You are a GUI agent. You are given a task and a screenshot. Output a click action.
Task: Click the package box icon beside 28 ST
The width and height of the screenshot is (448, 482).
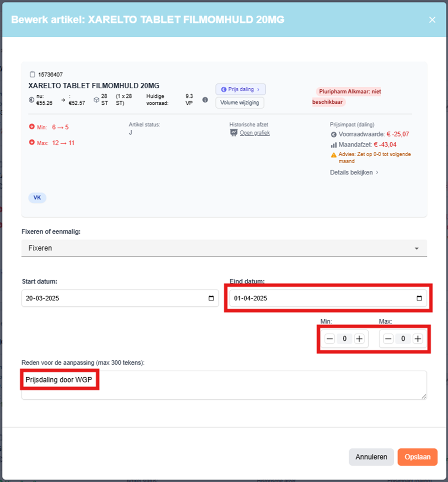pyautogui.click(x=96, y=99)
